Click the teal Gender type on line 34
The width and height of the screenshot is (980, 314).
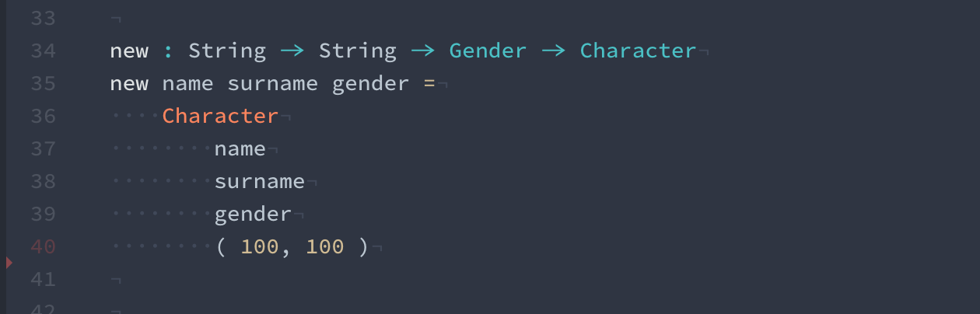(x=488, y=51)
